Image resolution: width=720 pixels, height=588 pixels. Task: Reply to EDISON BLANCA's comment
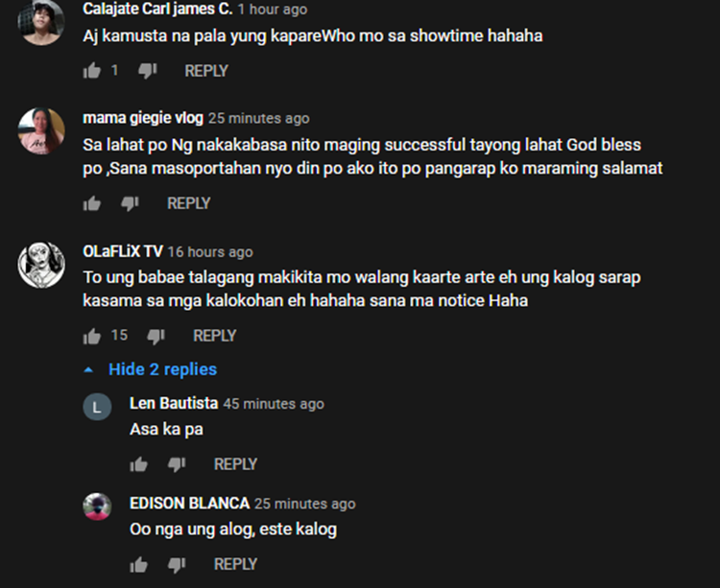coord(235,564)
